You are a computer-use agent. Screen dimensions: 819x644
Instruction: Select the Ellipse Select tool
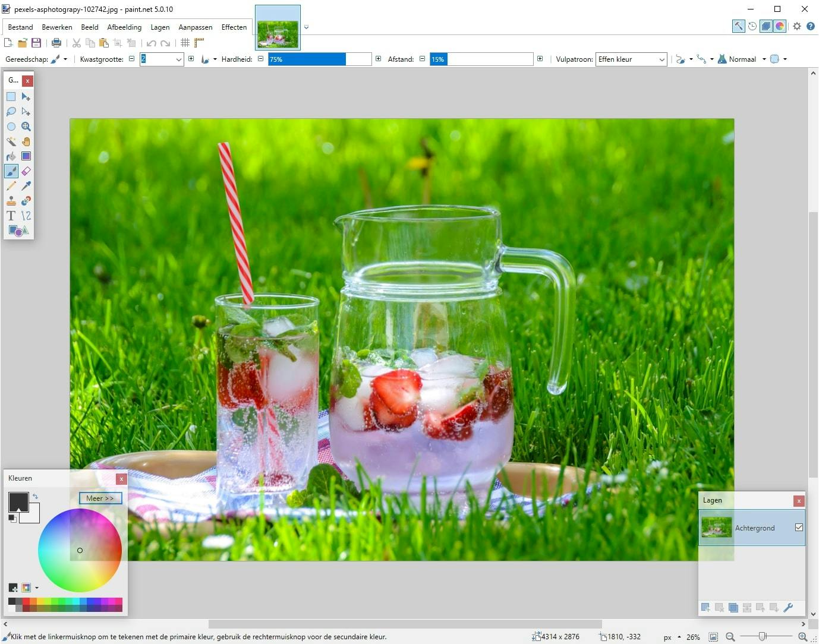point(11,127)
